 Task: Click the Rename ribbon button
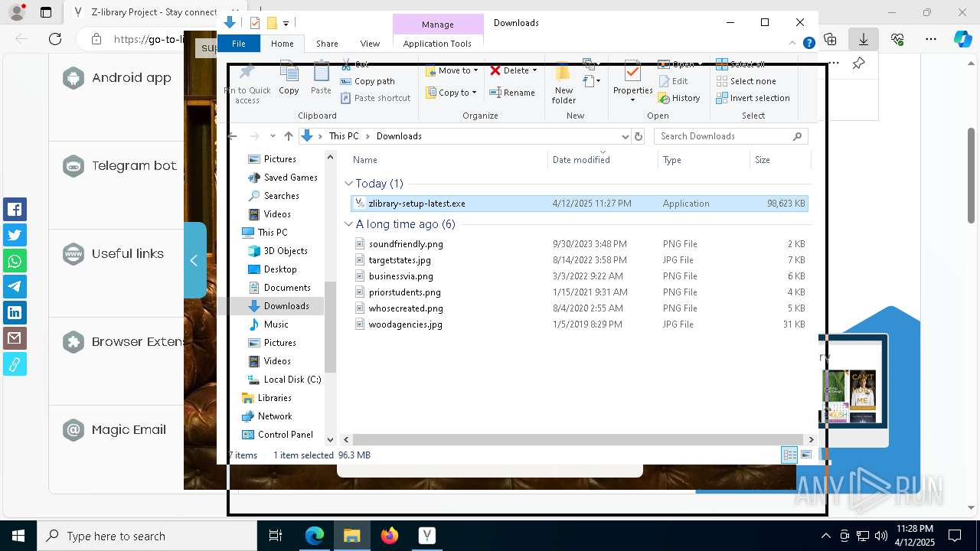click(x=512, y=93)
